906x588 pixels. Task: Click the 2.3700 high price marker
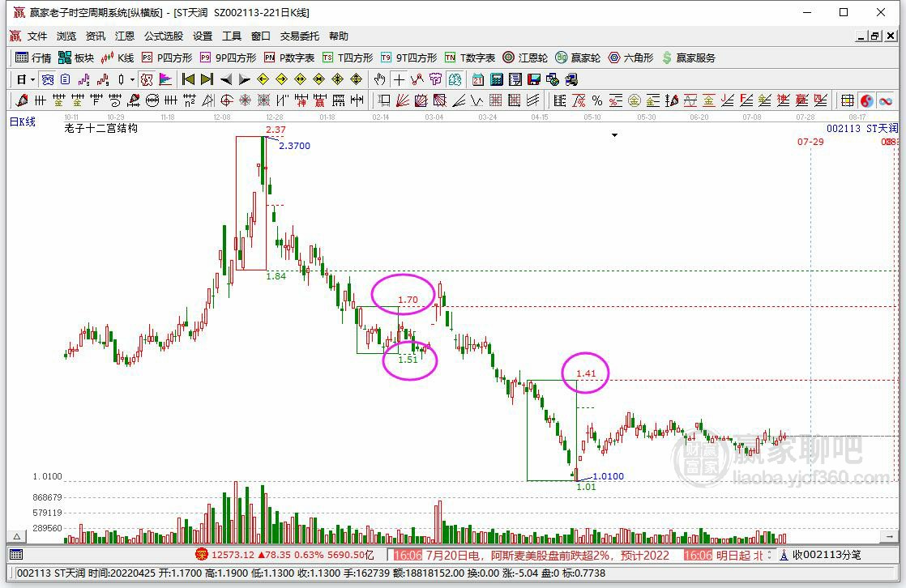pos(295,146)
